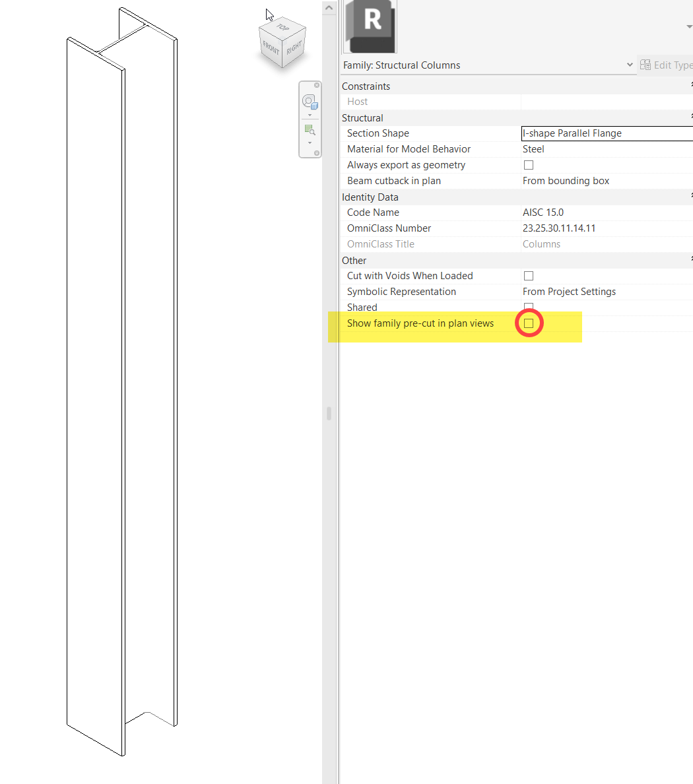Click the scrollbar up arrow
This screenshot has width=693, height=784.
tap(329, 7)
